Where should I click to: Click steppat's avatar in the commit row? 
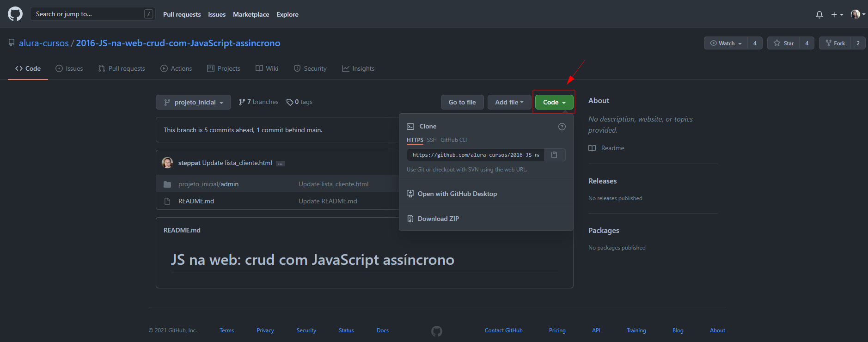pos(167,163)
